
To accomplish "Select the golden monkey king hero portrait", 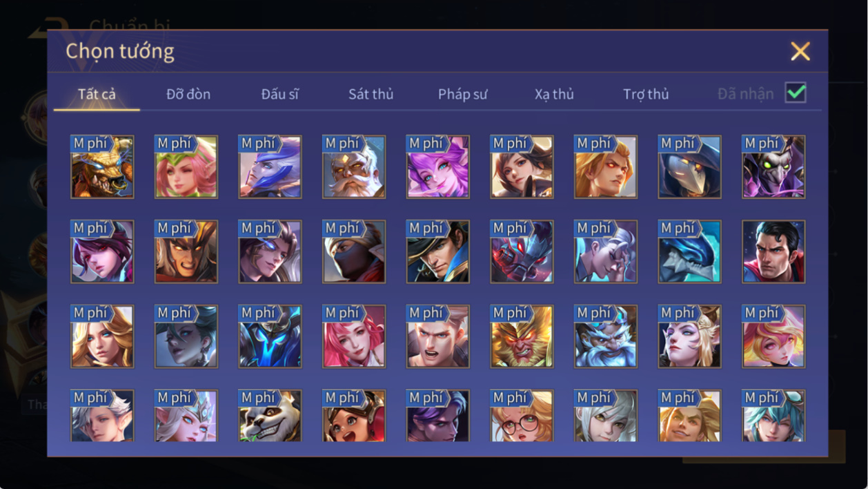I will pyautogui.click(x=522, y=336).
